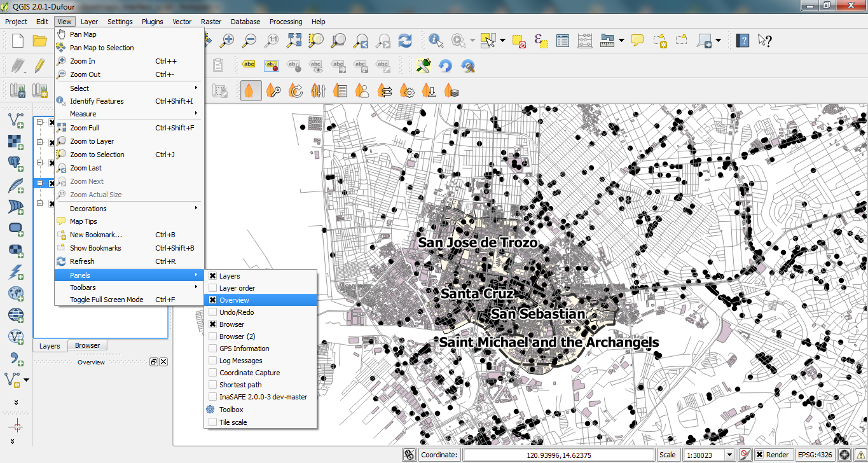Open the InaSAFE options sliders icon

pos(318,90)
